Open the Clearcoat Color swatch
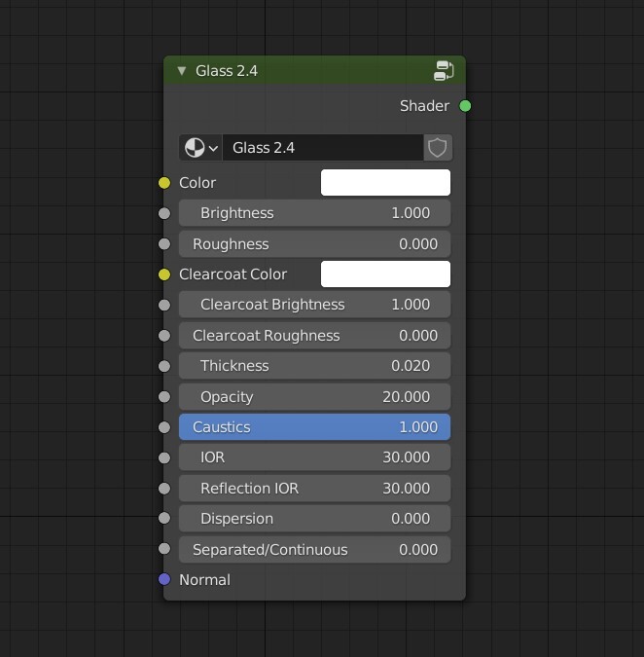644x657 pixels. pyautogui.click(x=385, y=274)
